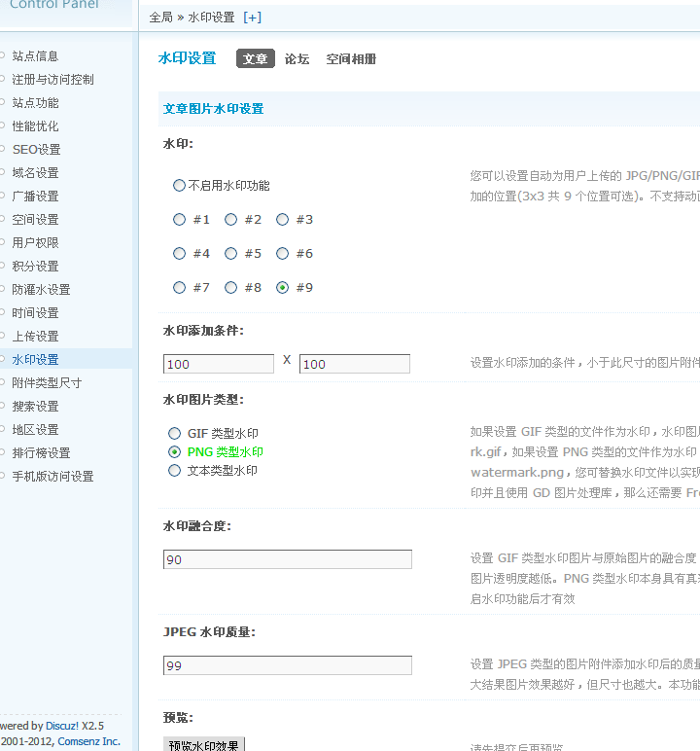
Task: Open the Comsenz Inc. link
Action: pyautogui.click(x=89, y=741)
